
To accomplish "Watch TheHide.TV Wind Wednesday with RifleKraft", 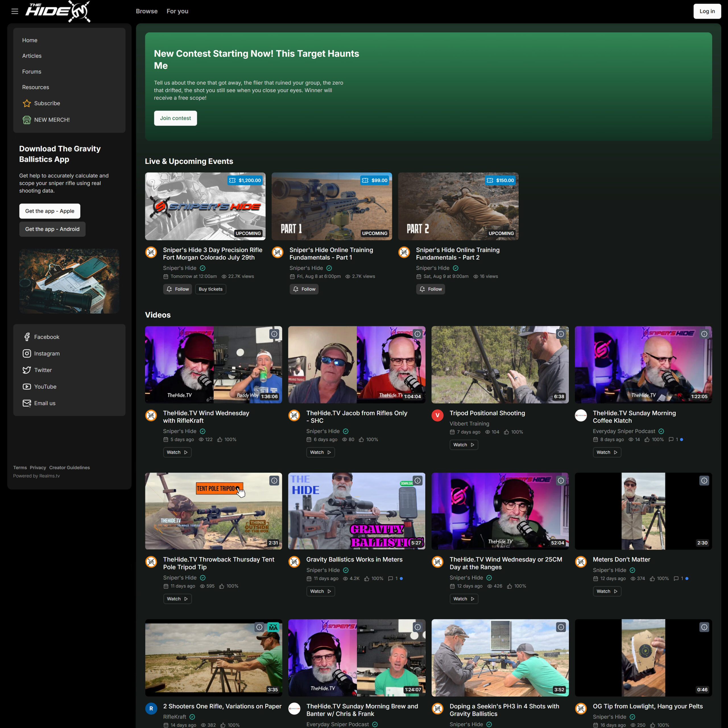I will click(177, 452).
